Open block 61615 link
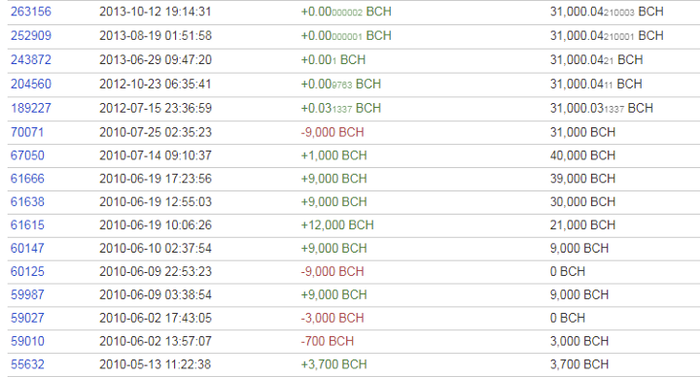Viewport: 700px width, 377px height. (27, 225)
